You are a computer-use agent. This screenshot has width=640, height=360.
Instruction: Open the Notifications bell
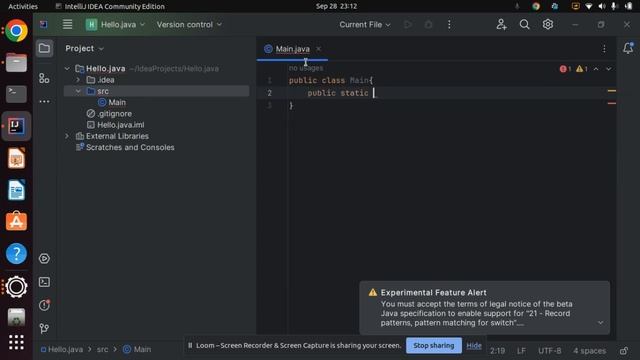628,48
